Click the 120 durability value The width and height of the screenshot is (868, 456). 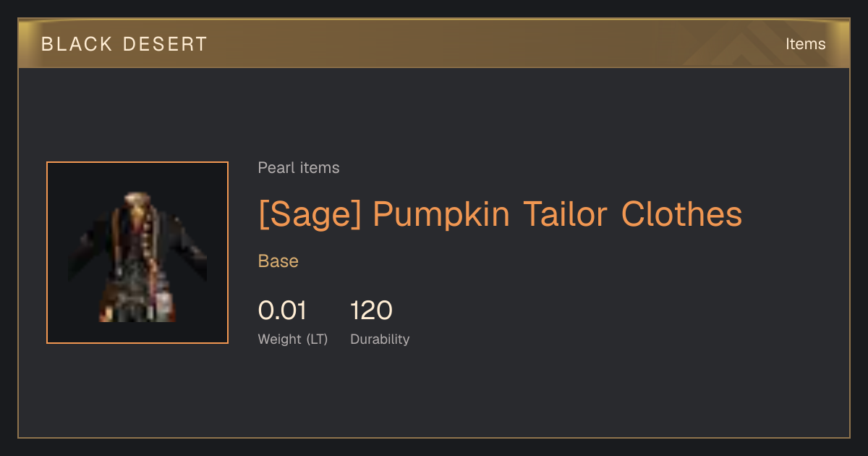click(371, 311)
